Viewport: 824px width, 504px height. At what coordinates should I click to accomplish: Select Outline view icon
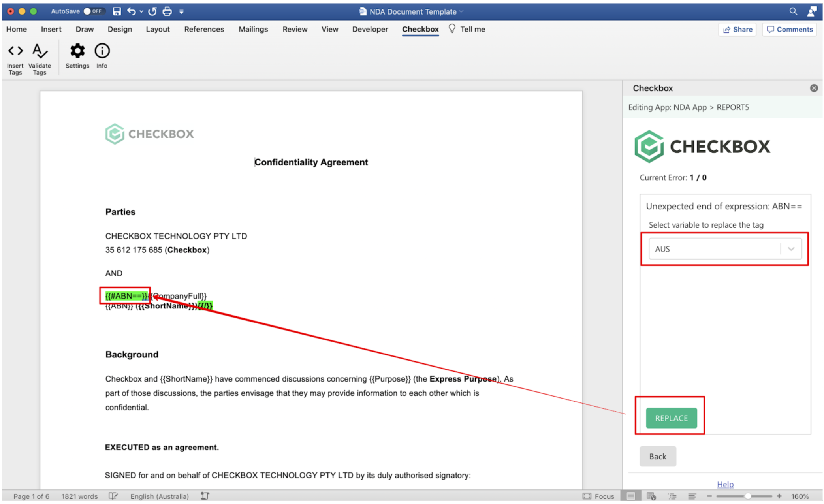(x=672, y=496)
